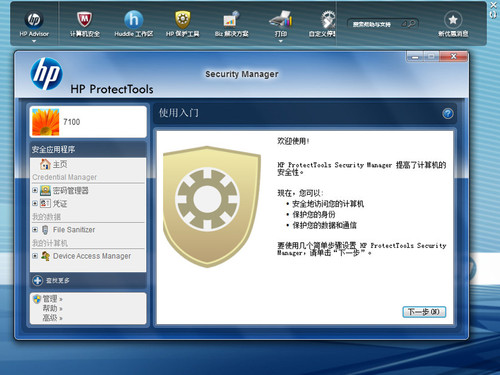Open the 管理 menu

52,299
